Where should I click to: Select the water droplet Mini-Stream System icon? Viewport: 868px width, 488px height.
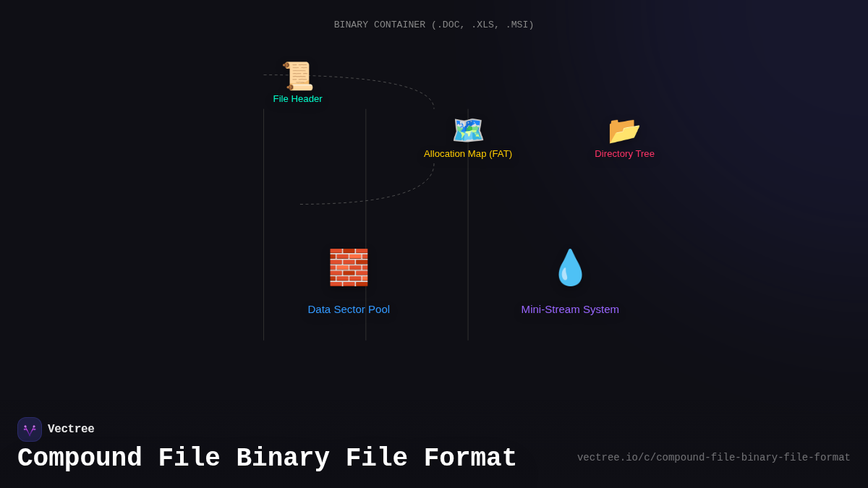pyautogui.click(x=570, y=267)
